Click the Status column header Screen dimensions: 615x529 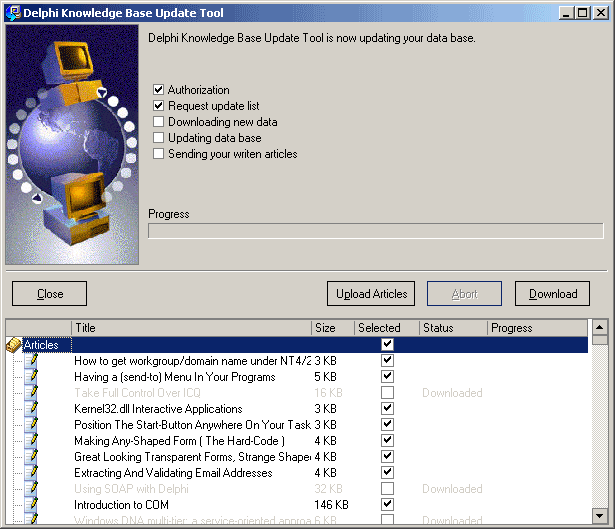pyautogui.click(x=453, y=328)
